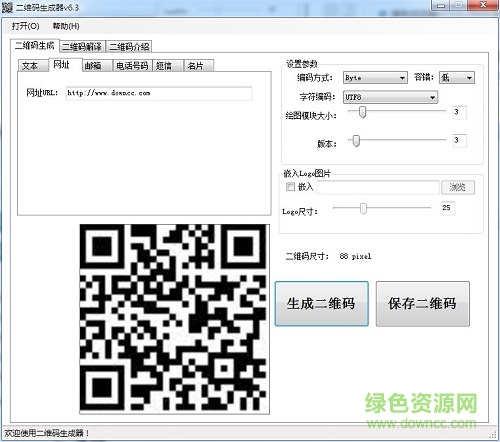Click the 绘图模块大小 slider handle
The image size is (500, 442).
pos(362,112)
